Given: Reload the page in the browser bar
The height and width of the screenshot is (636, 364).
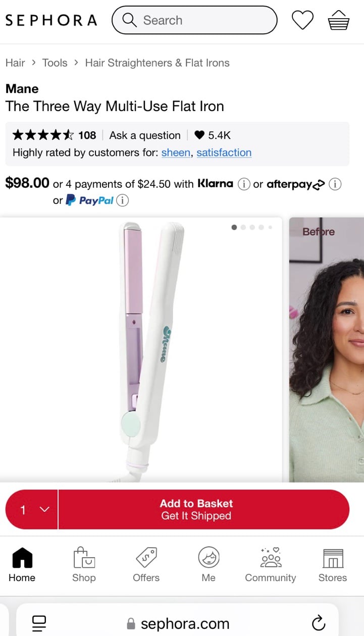Looking at the screenshot, I should point(319,623).
